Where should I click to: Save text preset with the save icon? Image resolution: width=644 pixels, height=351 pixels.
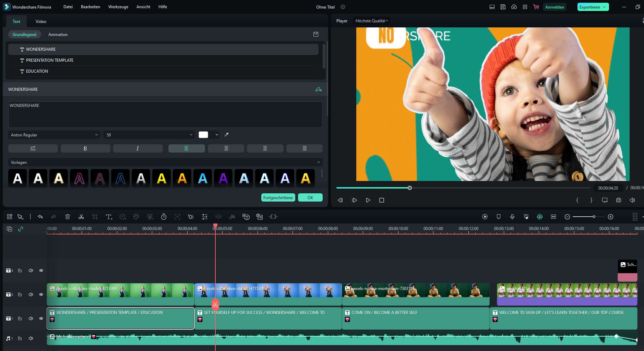(316, 34)
